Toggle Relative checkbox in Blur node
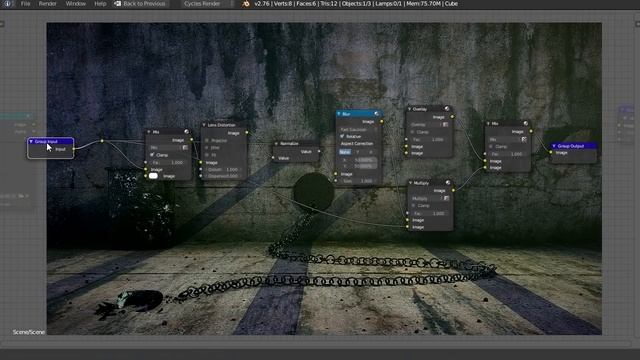 click(x=342, y=136)
